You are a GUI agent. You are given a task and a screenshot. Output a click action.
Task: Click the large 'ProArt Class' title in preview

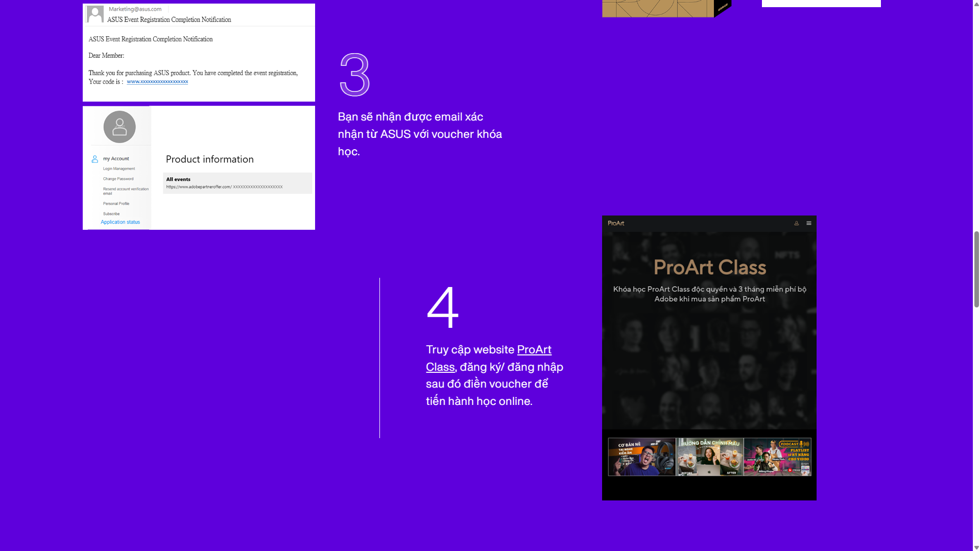coord(710,267)
